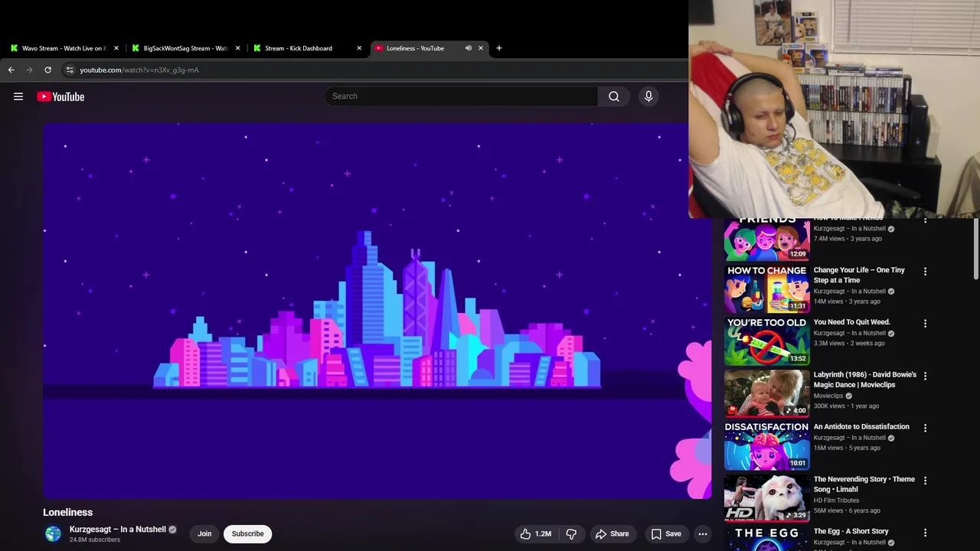This screenshot has width=980, height=551.
Task: Open 'An Antidote to Dissatisfaction' title
Action: (x=861, y=426)
